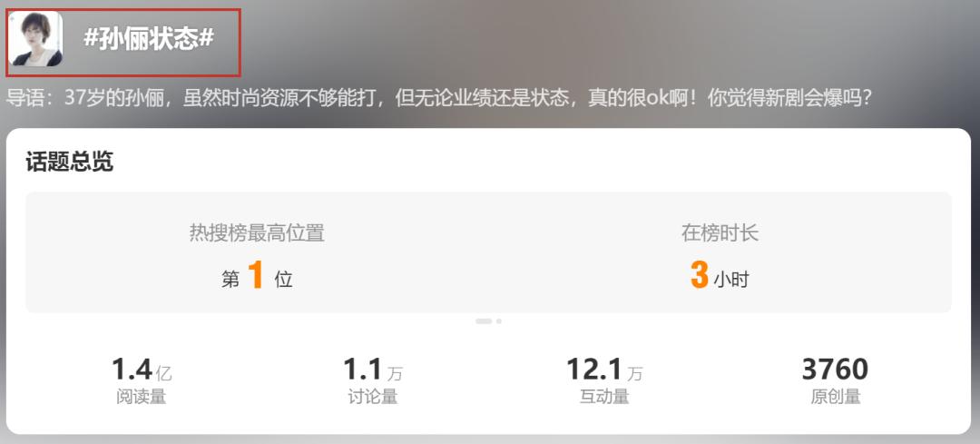Image resolution: width=980 pixels, height=444 pixels.
Task: Click the 3760 original posts count
Action: [x=836, y=370]
